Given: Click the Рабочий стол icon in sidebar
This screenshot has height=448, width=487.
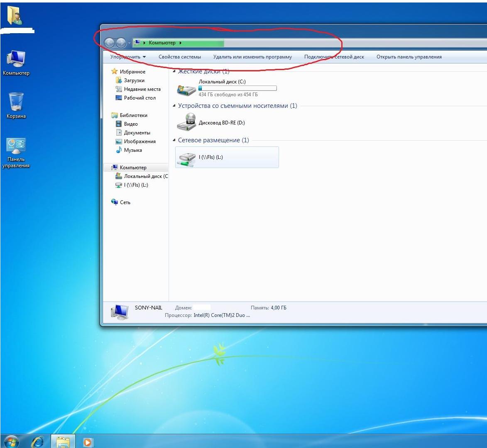Looking at the screenshot, I should [118, 97].
